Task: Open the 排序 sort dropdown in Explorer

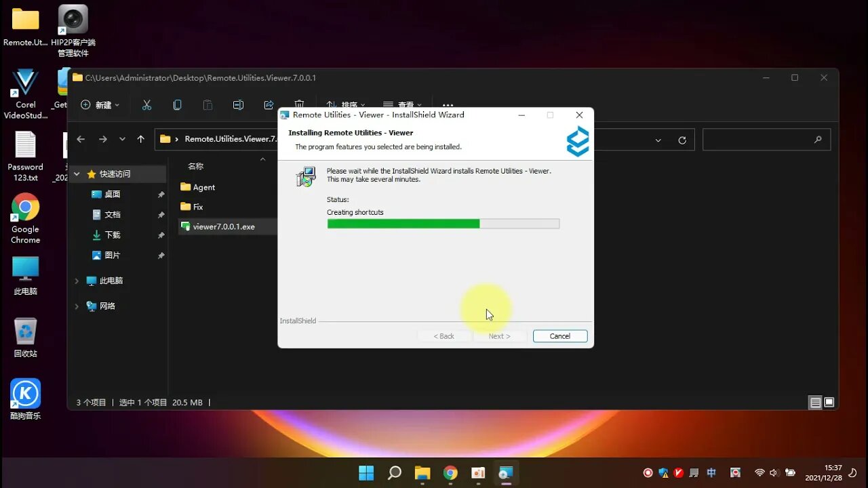Action: [346, 105]
